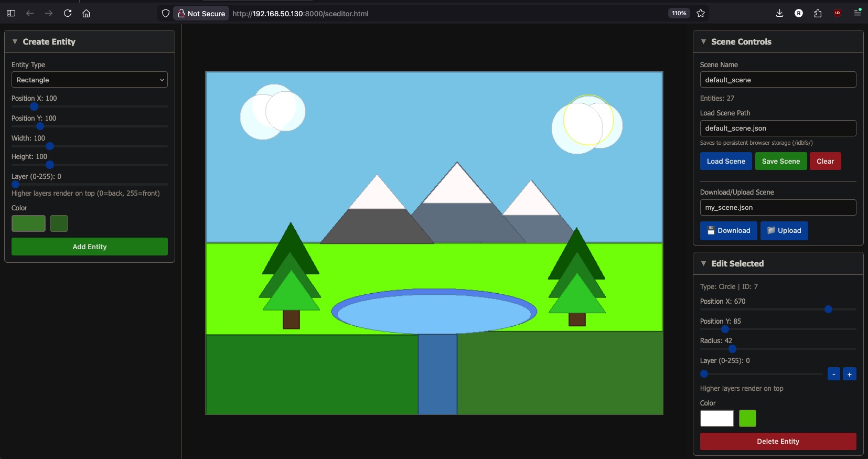Adjust the Radius slider
Screen dimensions: 868x459
pyautogui.click(x=778, y=349)
